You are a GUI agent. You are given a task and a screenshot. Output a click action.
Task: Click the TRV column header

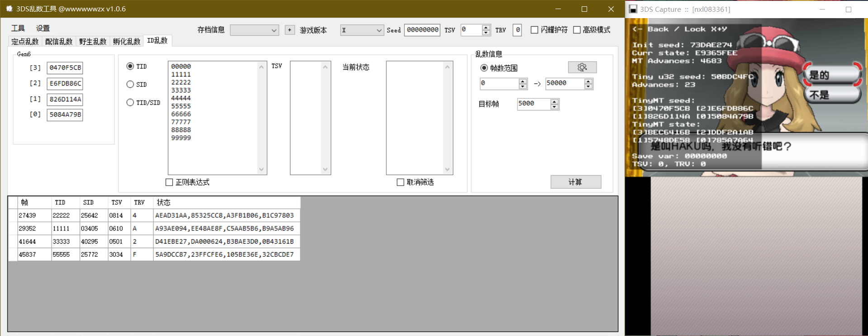(x=142, y=202)
